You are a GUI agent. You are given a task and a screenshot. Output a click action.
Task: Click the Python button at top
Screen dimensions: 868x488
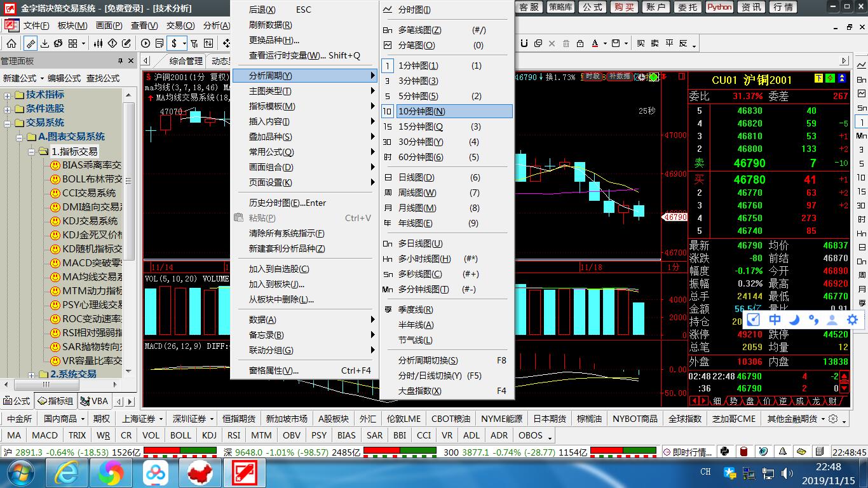(719, 7)
